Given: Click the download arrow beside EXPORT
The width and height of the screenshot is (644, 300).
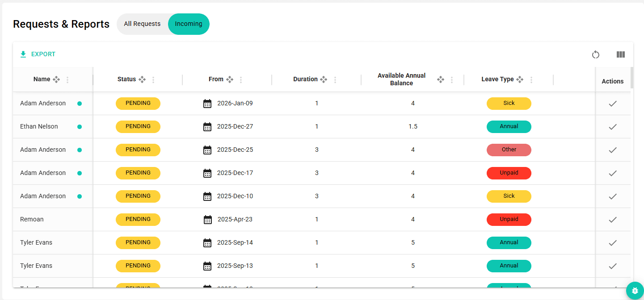Looking at the screenshot, I should (23, 54).
